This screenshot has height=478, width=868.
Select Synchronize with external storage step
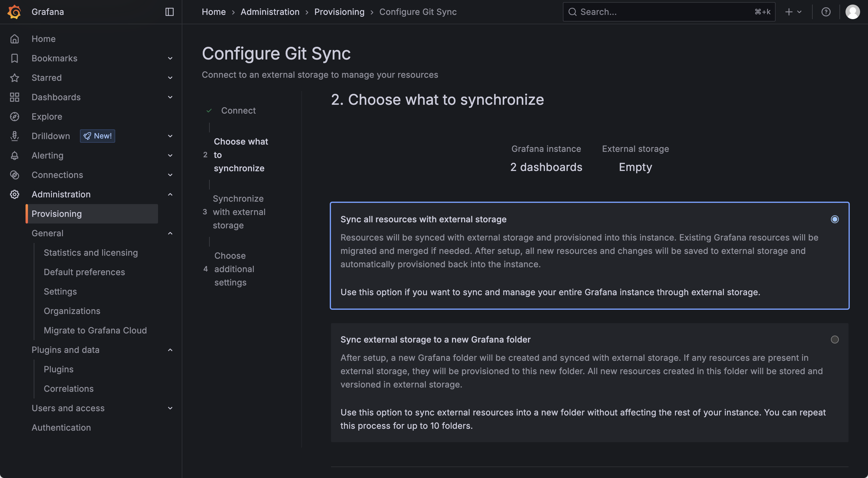239,212
